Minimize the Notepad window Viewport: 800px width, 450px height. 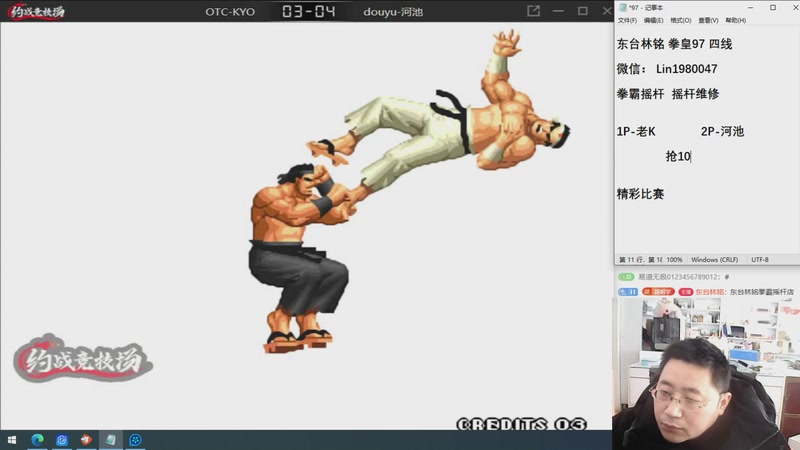tap(751, 8)
